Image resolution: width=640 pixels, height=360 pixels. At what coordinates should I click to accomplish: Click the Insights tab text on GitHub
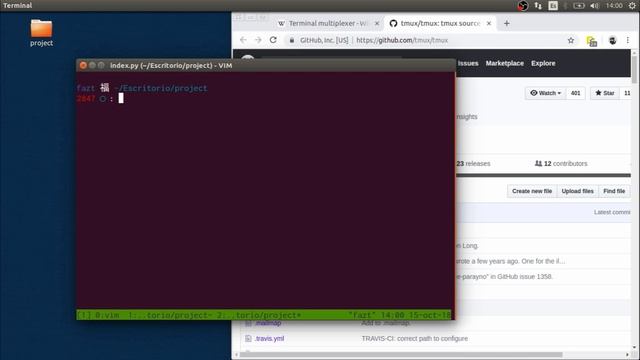coord(467,117)
